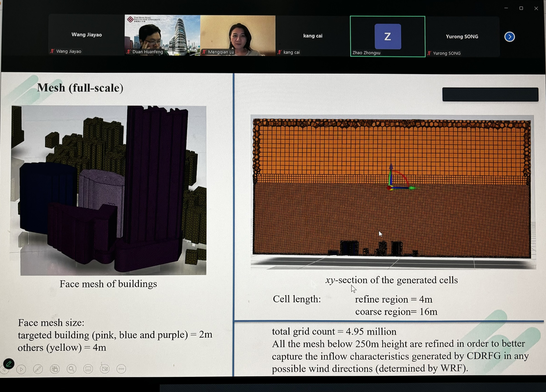Open the see-all-slides grid icon
This screenshot has height=392, width=546.
(x=55, y=369)
